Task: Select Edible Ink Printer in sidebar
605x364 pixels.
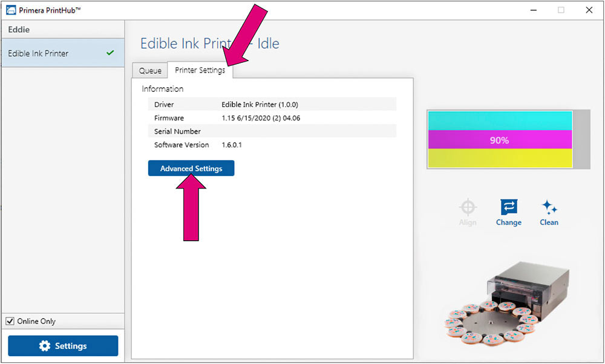Action: point(62,53)
